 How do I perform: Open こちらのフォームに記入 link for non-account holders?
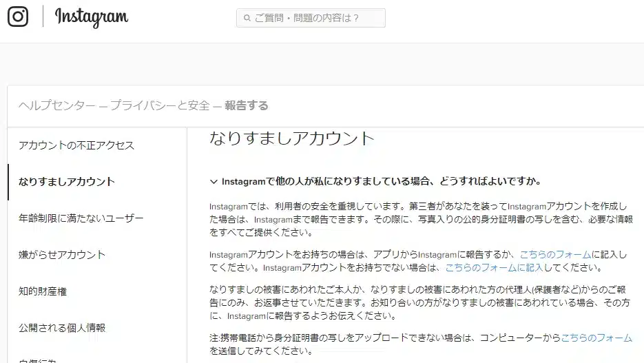pyautogui.click(x=495, y=267)
